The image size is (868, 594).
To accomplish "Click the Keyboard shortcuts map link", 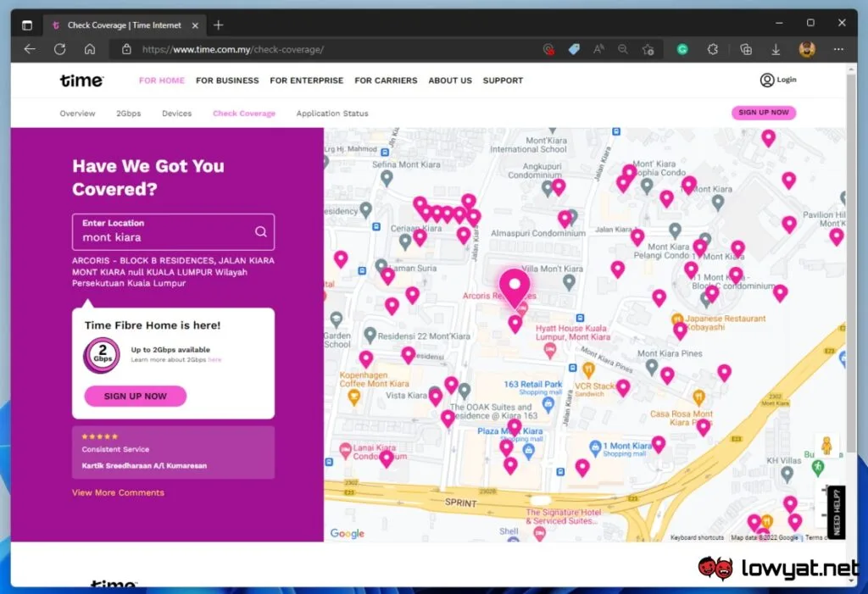I will [697, 537].
